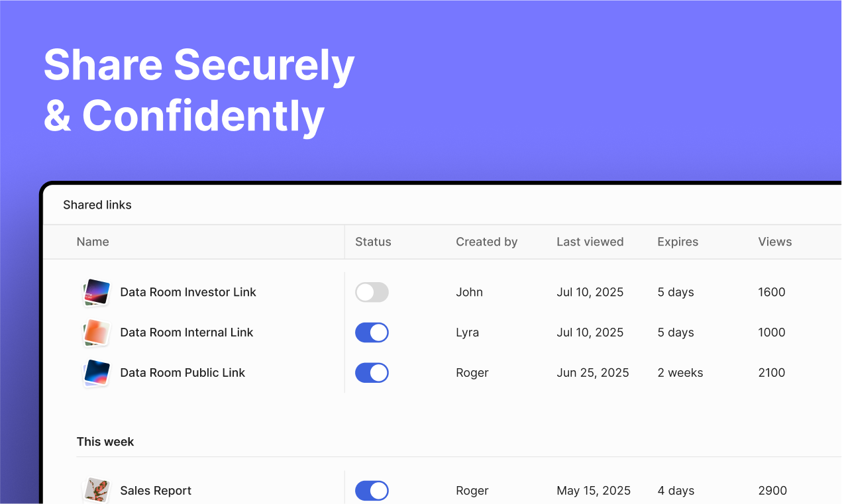Turn off the Data Room Public Link toggle

(372, 373)
